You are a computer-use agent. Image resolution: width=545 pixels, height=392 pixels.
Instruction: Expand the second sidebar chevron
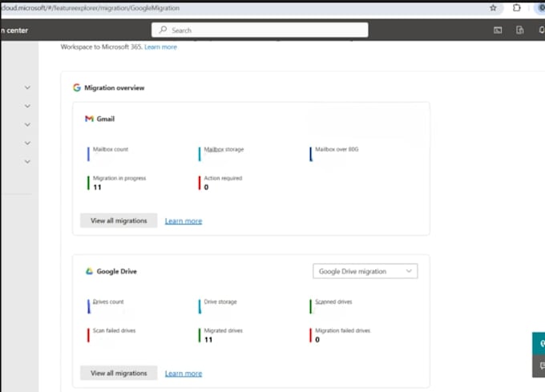(27, 106)
